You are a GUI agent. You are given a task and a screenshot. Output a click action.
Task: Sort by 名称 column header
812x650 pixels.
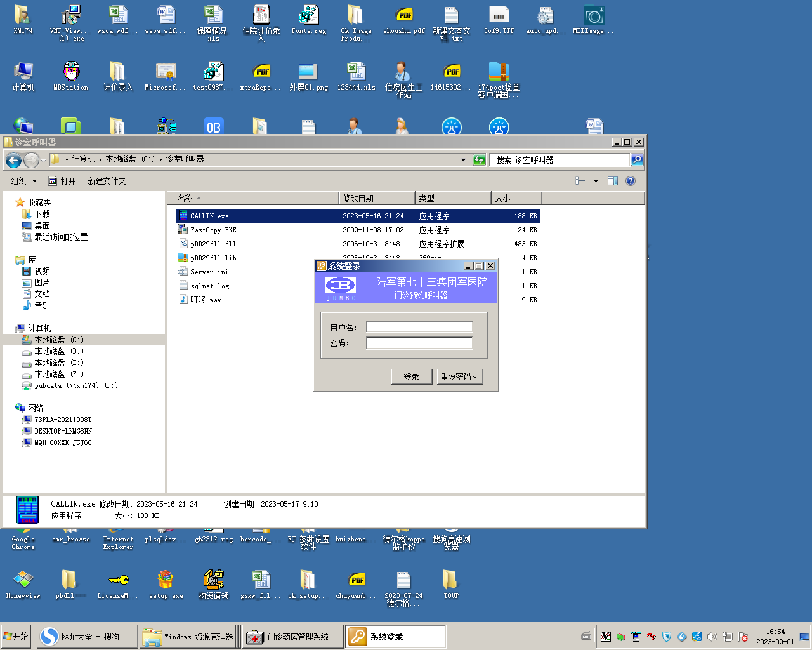[x=253, y=198]
